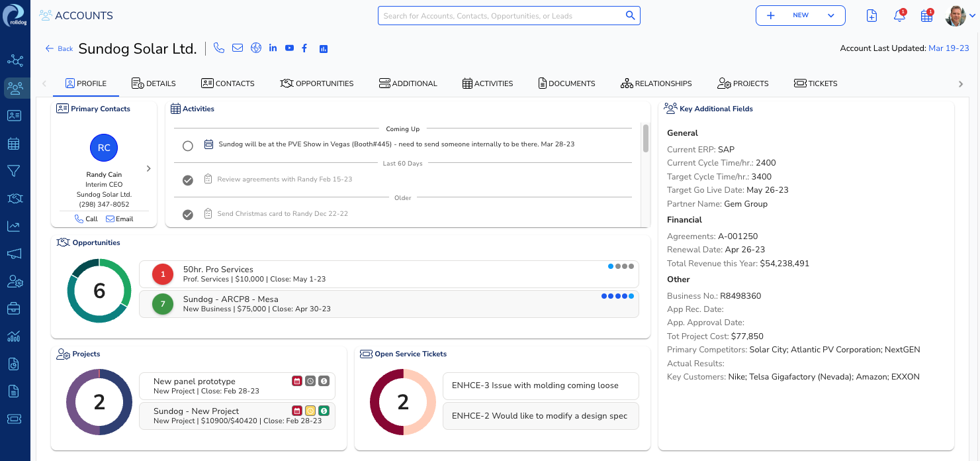Click the megaphone campaigns icon in sidebar
This screenshot has width=980, height=461.
click(15, 253)
